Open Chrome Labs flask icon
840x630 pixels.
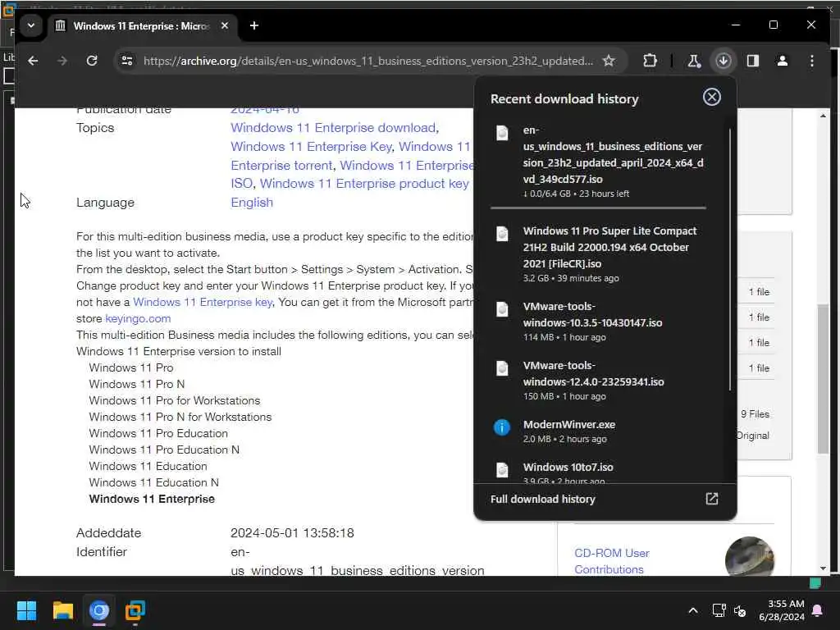point(694,61)
